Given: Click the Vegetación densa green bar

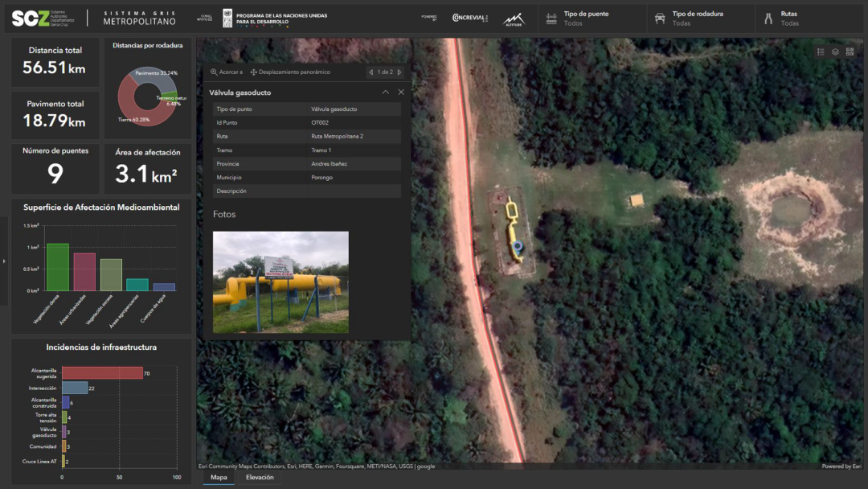Looking at the screenshot, I should click(58, 267).
